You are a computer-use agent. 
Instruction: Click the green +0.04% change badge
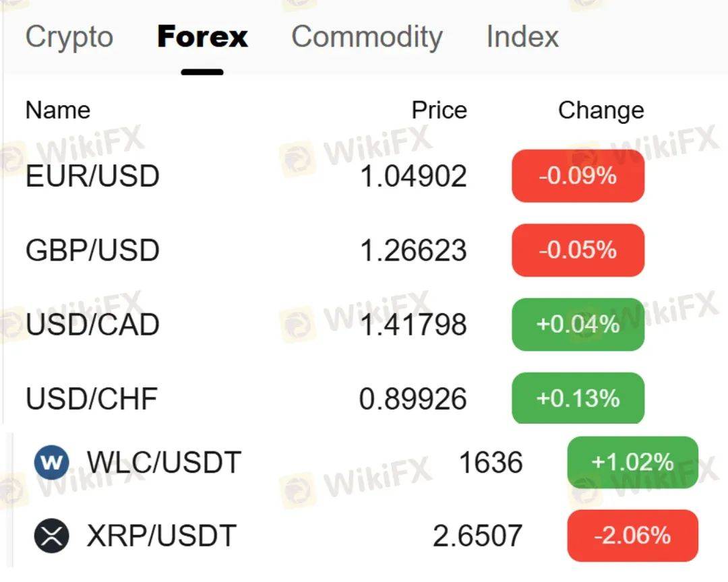click(x=578, y=325)
